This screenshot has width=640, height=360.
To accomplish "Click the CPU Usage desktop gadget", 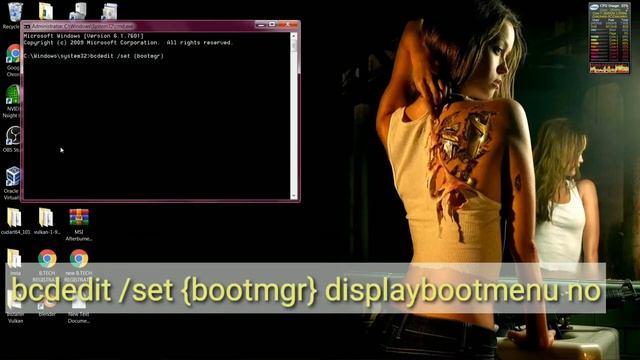I will [609, 38].
